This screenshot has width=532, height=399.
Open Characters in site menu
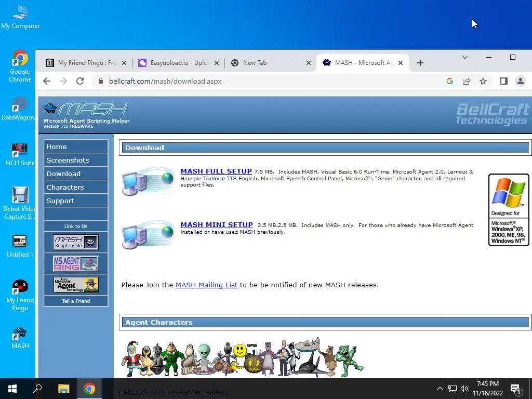click(76, 187)
